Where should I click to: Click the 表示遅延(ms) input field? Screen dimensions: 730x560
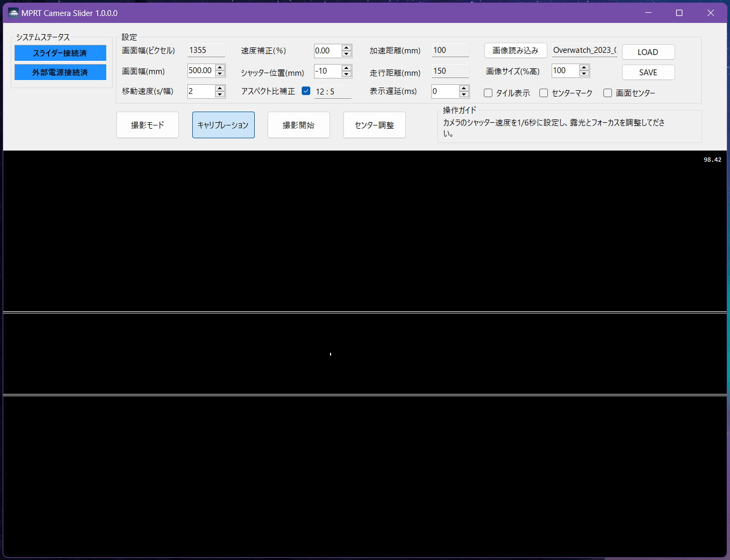click(x=445, y=91)
